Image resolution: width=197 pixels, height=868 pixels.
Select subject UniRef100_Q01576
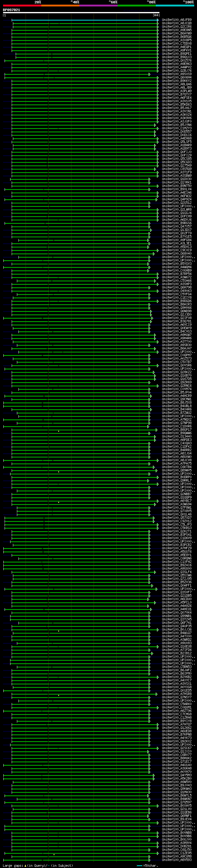pos(177,61)
